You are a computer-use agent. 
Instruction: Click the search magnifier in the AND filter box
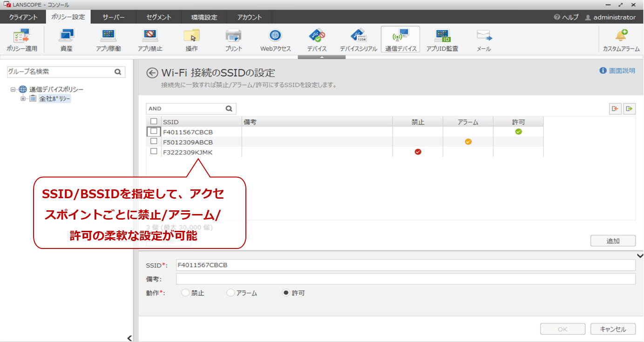[229, 108]
